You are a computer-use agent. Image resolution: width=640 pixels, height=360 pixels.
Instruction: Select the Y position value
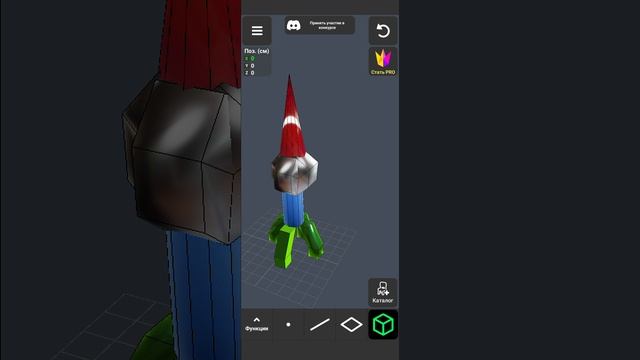point(252,66)
